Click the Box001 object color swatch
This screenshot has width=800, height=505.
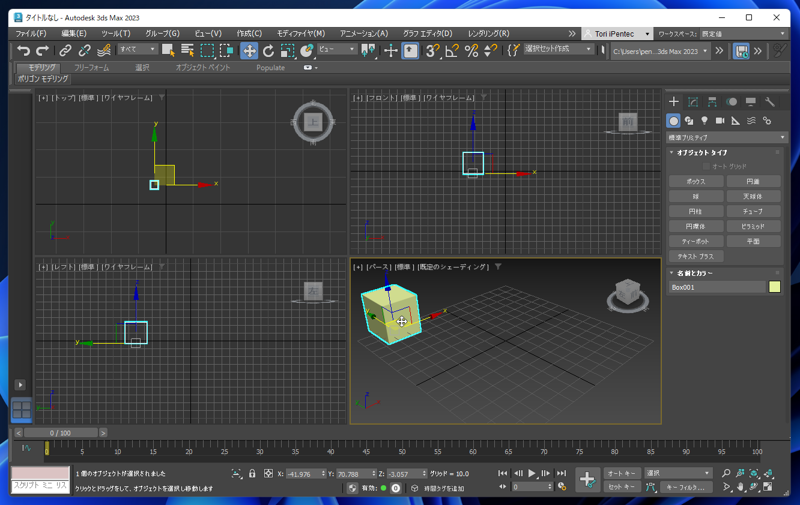(774, 287)
